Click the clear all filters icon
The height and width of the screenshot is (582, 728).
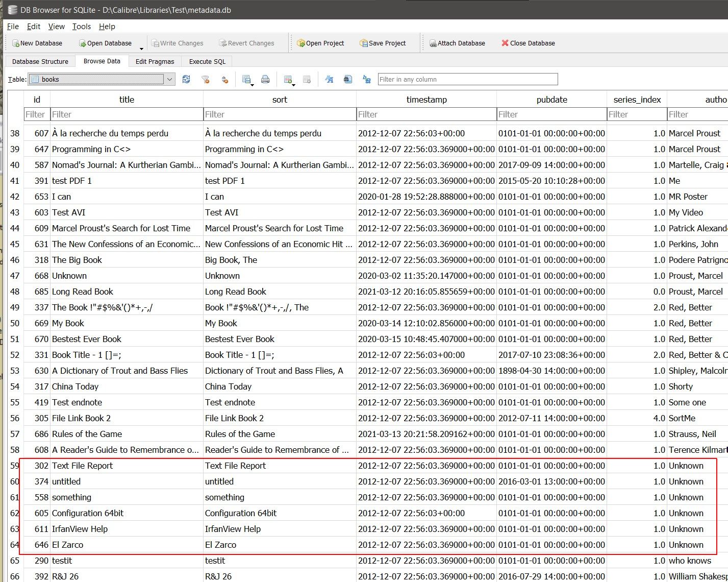205,79
